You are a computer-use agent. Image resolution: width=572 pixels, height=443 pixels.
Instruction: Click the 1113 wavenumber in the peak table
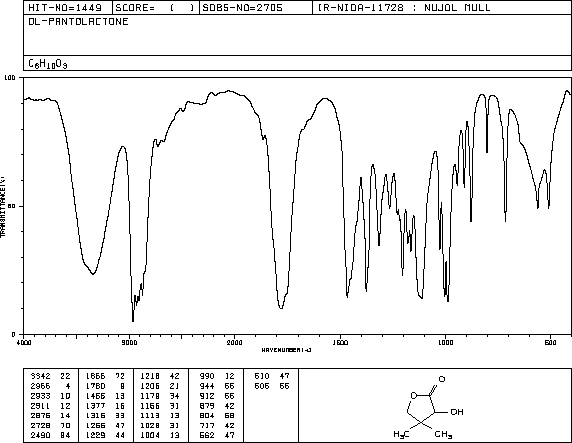(150, 416)
